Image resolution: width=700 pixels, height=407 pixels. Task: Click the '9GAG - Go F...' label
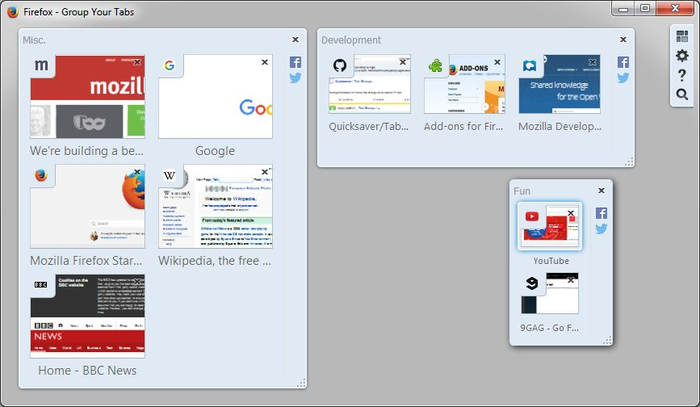tap(549, 328)
